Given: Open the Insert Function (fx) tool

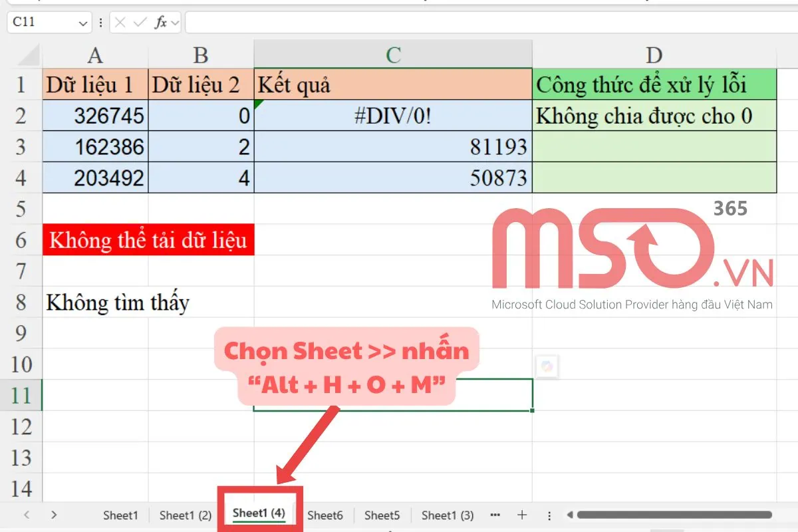Looking at the screenshot, I should pyautogui.click(x=162, y=22).
